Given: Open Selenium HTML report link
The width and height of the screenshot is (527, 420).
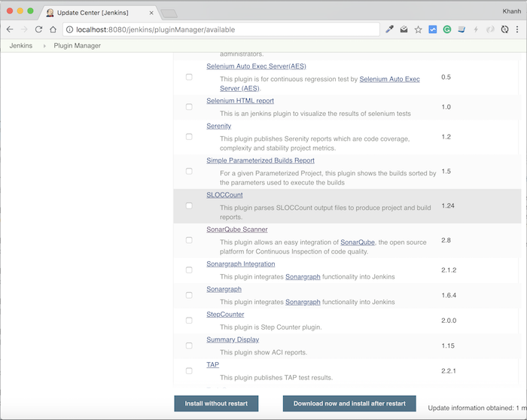Looking at the screenshot, I should pyautogui.click(x=240, y=101).
